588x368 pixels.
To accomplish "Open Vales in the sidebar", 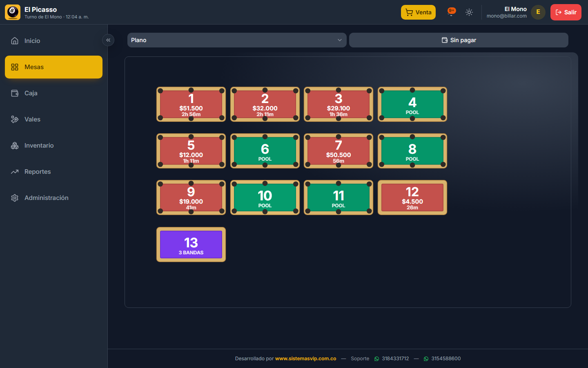I will 53,119.
